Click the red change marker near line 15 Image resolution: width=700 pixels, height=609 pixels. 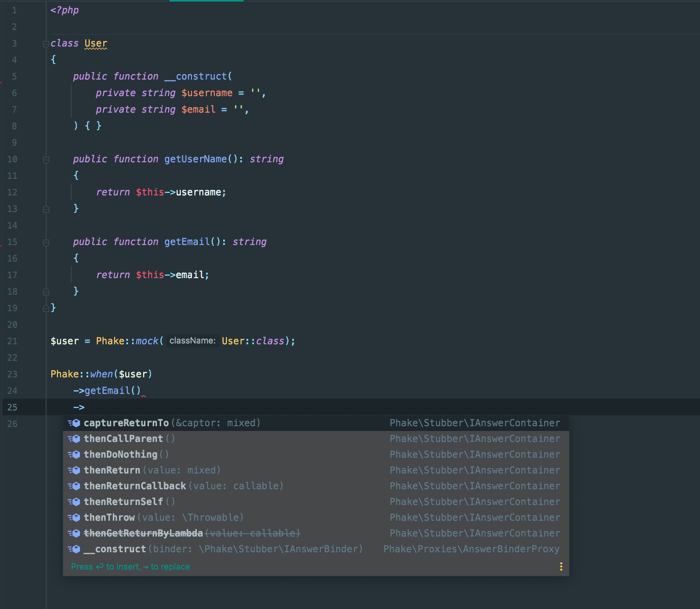[2, 244]
